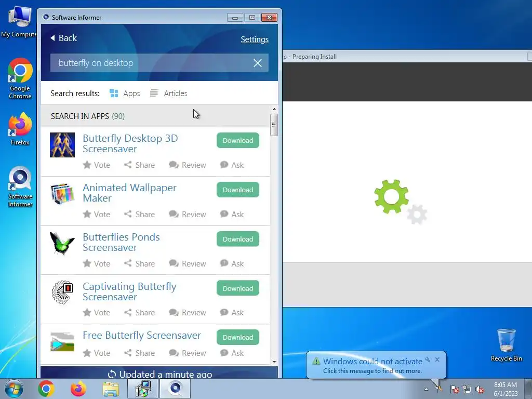Download Captivating Butterfly Screensaver

[238, 288]
